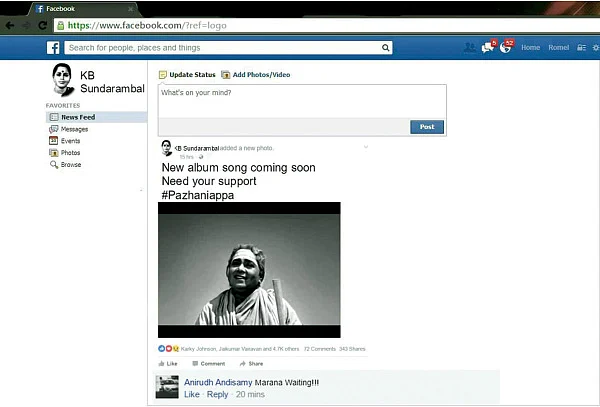Click the News Feed sidebar icon
600x407 pixels.
click(54, 117)
